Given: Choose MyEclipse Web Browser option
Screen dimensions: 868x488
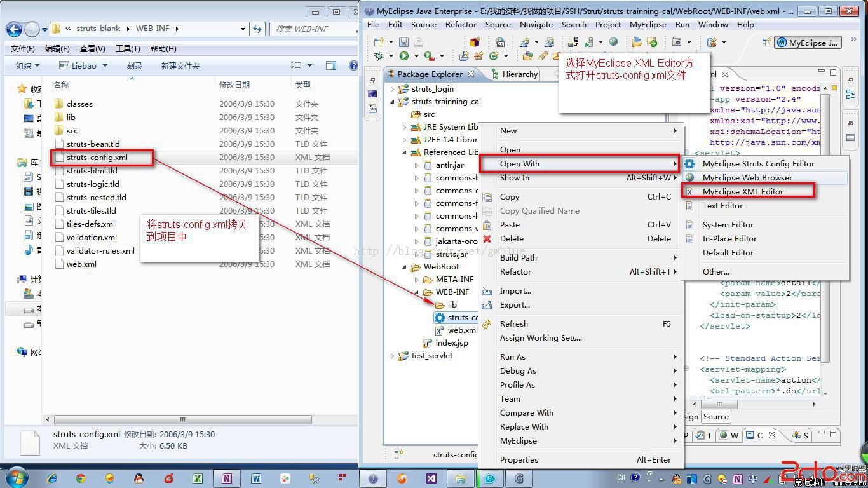Looking at the screenshot, I should [765, 177].
